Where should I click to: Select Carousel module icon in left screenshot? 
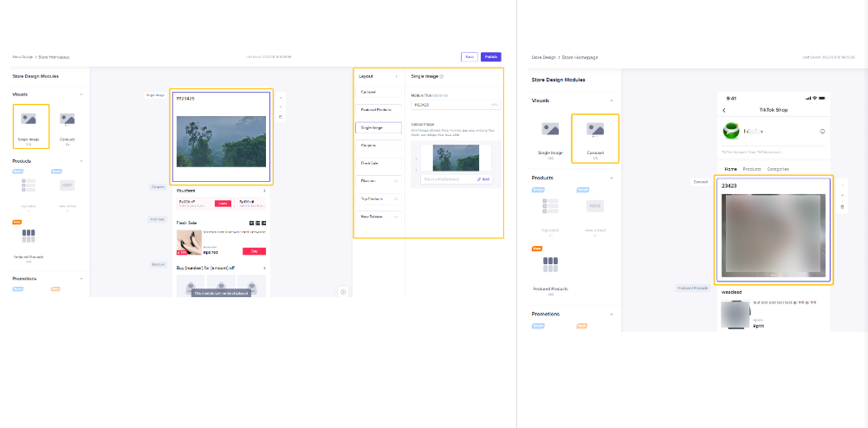point(68,119)
